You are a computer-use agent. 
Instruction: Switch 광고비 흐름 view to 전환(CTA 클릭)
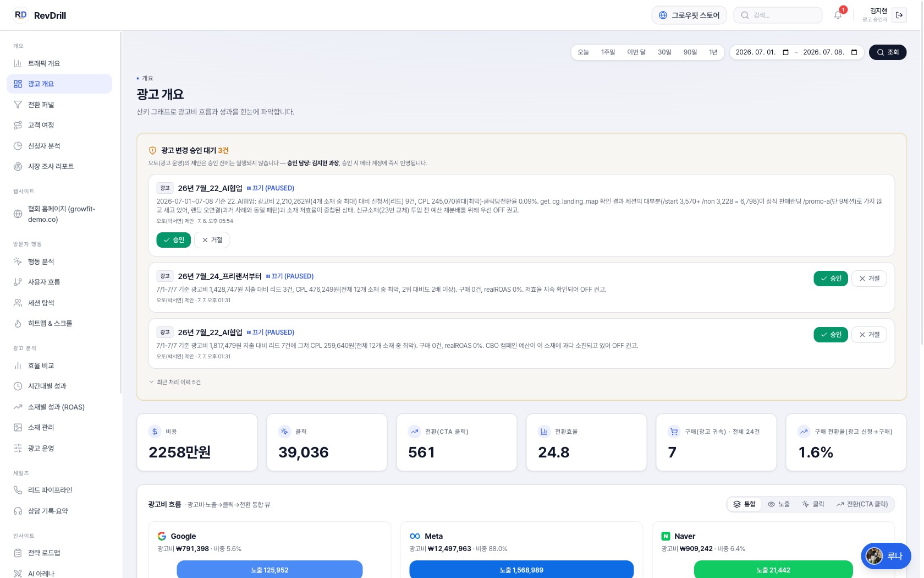[862, 504]
